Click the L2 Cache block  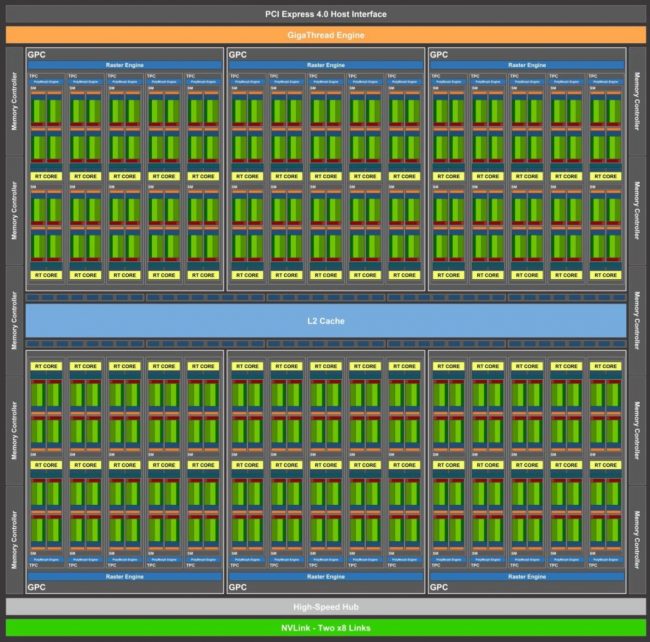point(326,321)
